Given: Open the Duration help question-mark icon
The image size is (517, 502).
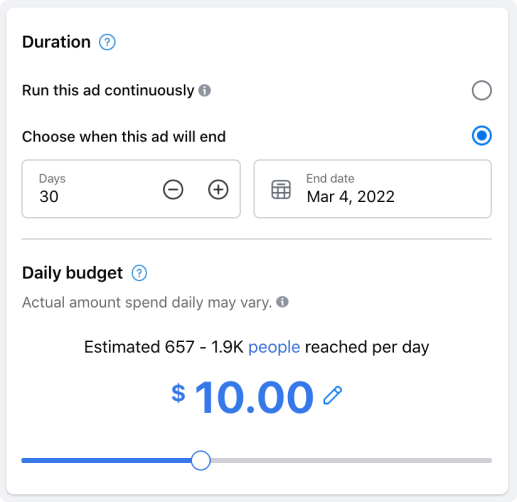Looking at the screenshot, I should point(107,42).
